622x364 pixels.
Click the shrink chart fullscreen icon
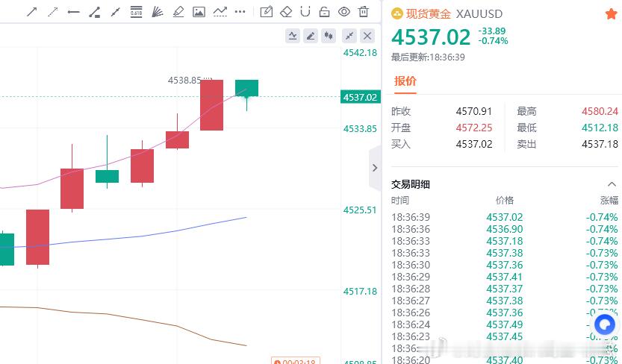point(349,36)
